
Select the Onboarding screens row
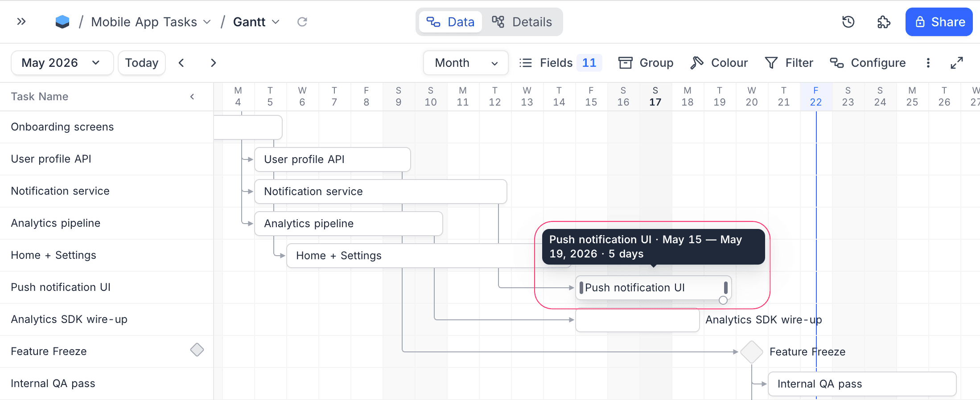107,127
